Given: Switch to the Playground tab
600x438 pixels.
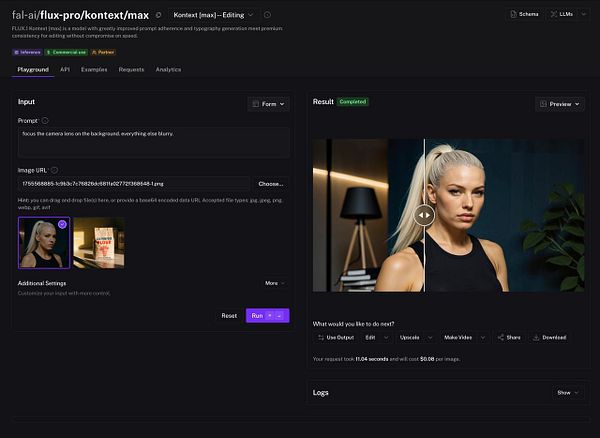Looking at the screenshot, I should point(33,70).
